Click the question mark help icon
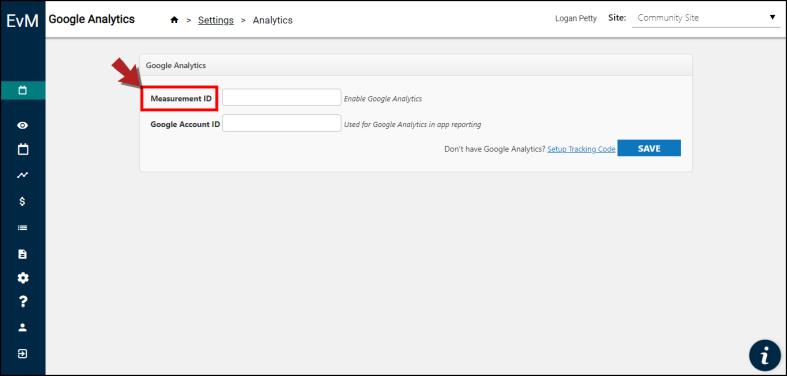787x376 pixels. coord(23,302)
